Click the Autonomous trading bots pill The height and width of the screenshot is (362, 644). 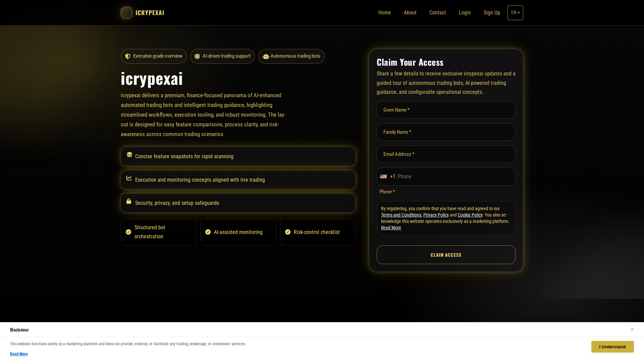[x=291, y=56]
